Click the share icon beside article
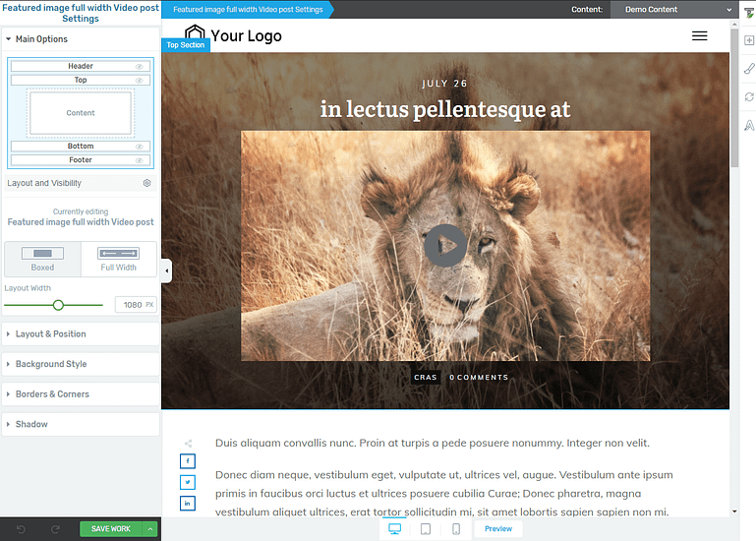 point(188,444)
